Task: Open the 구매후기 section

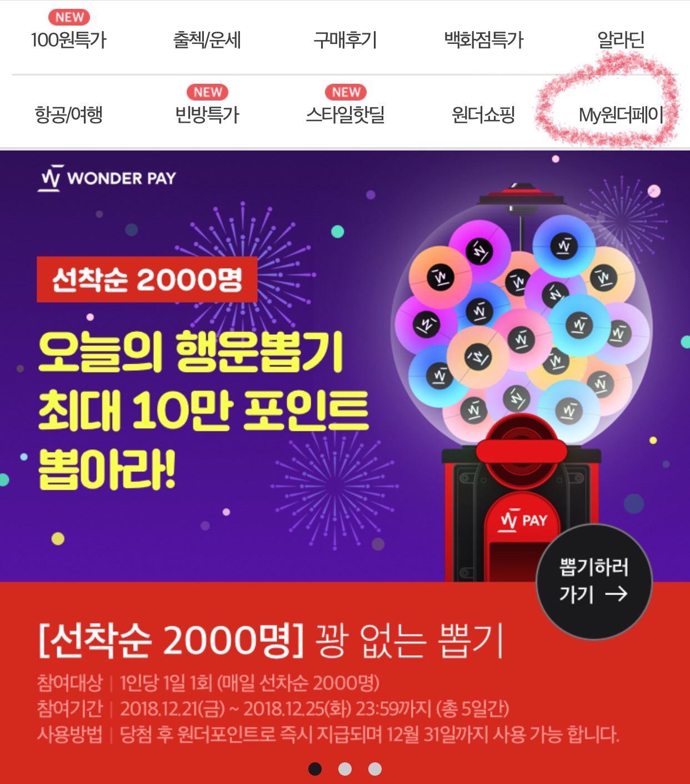Action: 345,40
